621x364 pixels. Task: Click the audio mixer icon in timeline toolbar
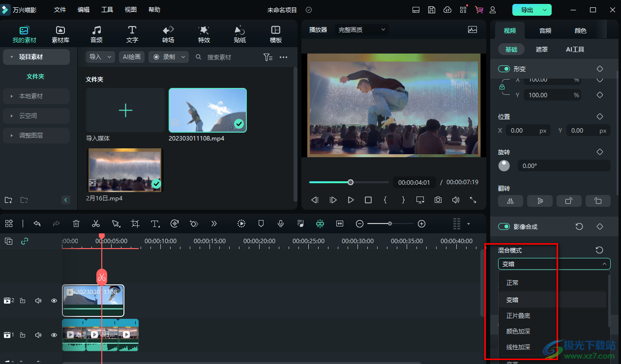click(x=300, y=224)
